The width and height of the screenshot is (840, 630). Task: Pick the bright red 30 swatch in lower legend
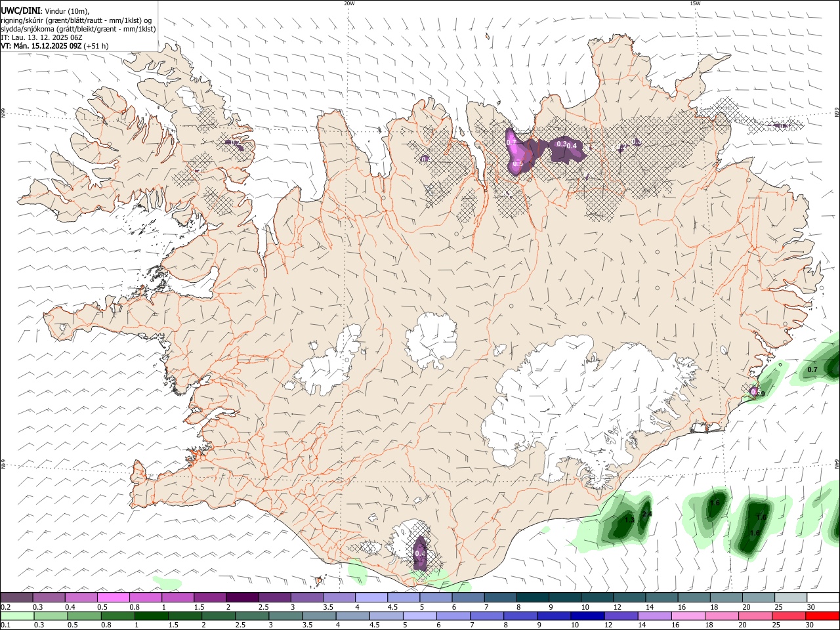point(823,616)
